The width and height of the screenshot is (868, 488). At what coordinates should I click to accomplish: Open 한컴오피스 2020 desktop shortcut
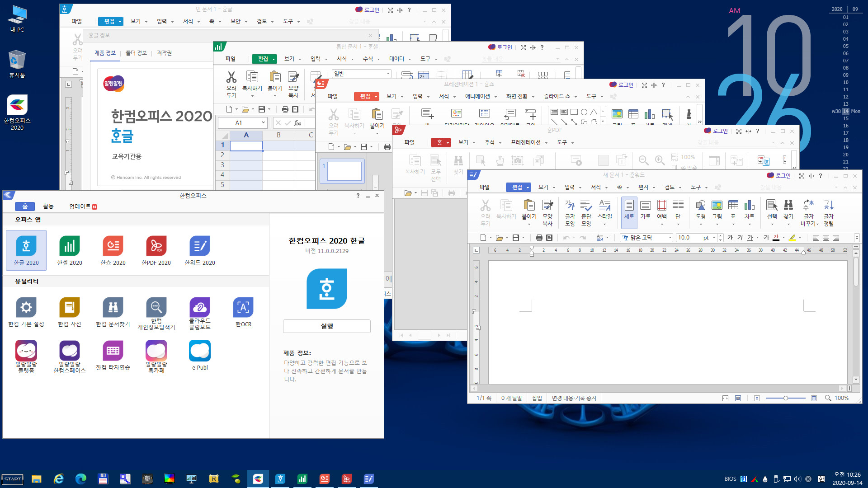17,113
